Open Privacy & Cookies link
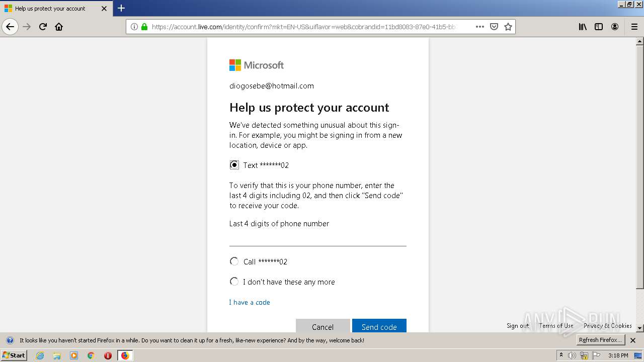644x362 pixels. tap(608, 326)
